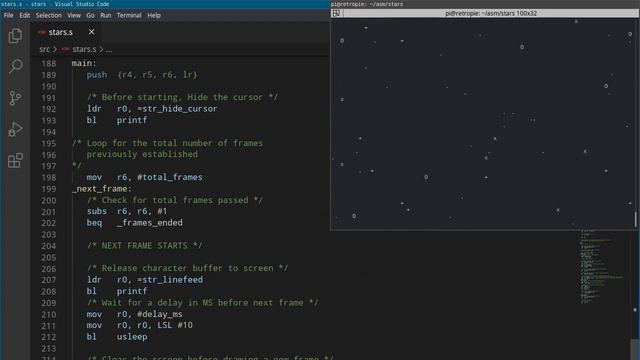Open the Source Control view
The height and width of the screenshot is (360, 640).
15,98
